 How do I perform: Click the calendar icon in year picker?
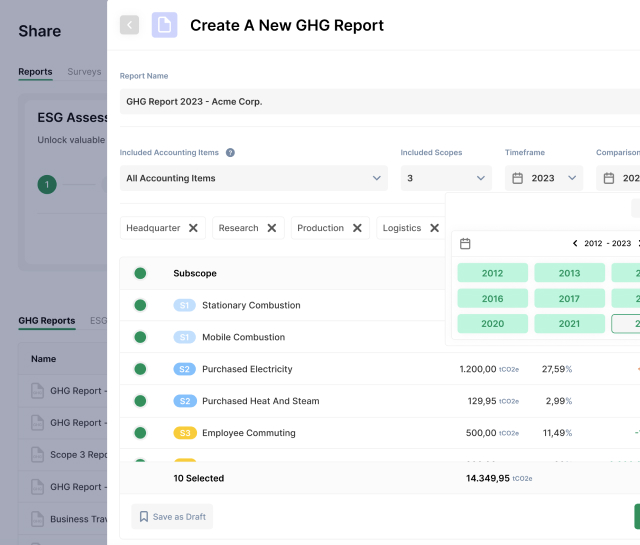465,243
